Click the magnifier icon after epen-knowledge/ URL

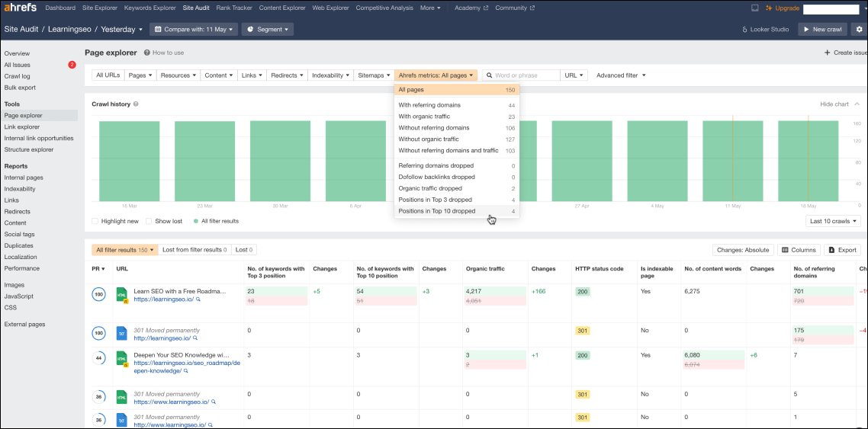click(x=186, y=371)
